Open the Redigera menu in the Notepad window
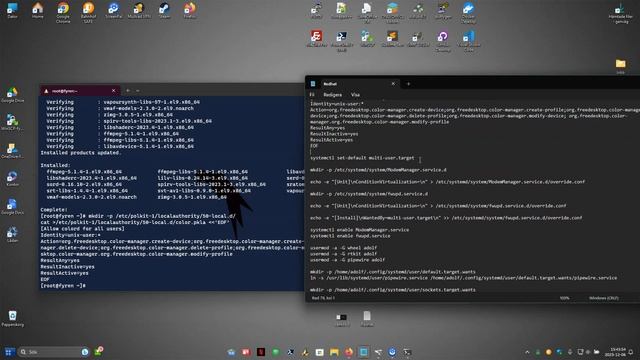The height and width of the screenshot is (360, 640). [x=333, y=95]
